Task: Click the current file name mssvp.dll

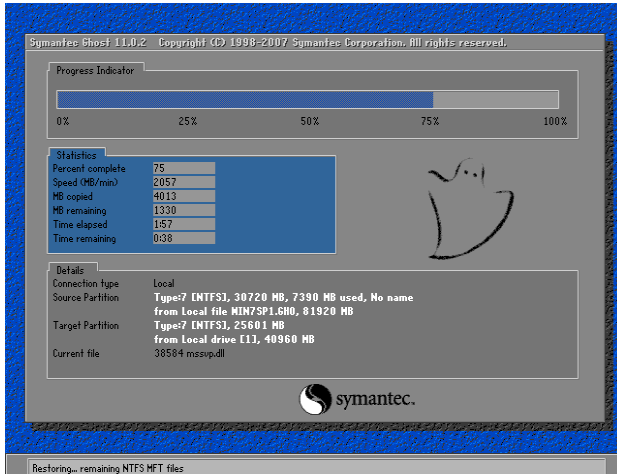Action: pos(192,354)
